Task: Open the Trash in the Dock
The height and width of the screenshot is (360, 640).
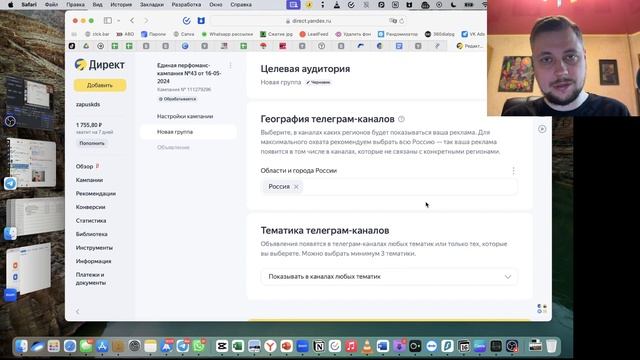Action: (x=551, y=346)
